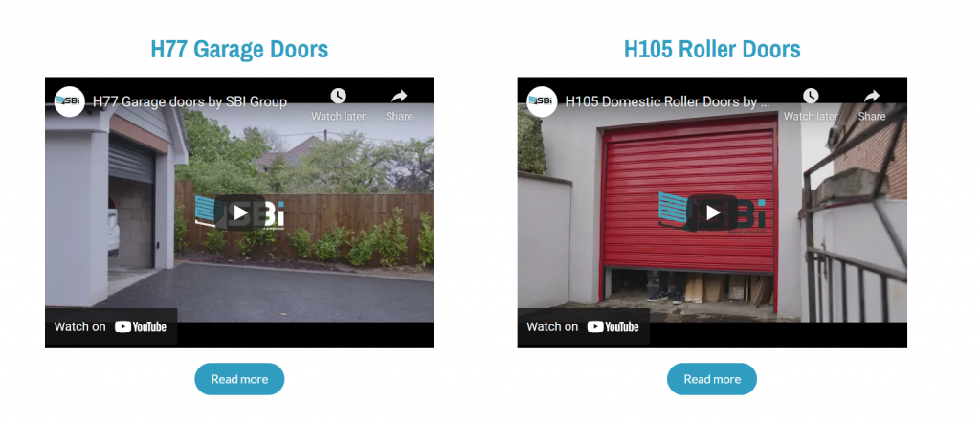This screenshot has width=980, height=424.
Task: Click Watch later clock on H77 video
Action: click(x=338, y=96)
